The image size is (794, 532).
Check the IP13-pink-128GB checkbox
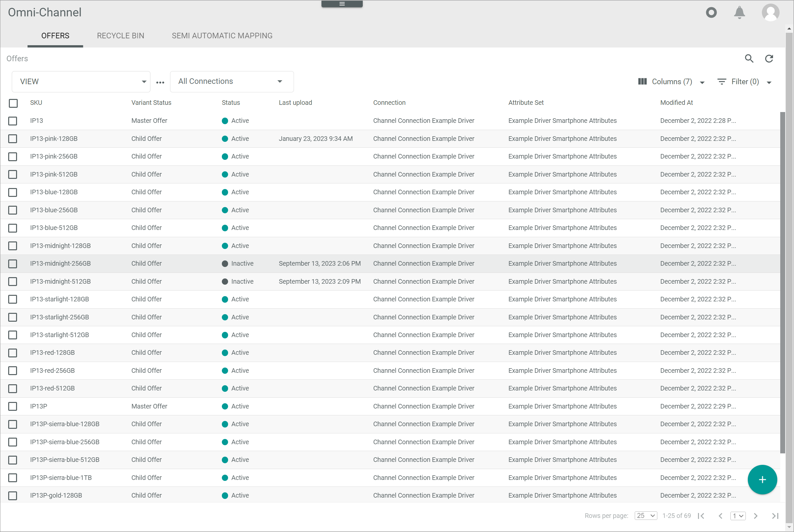(12, 139)
